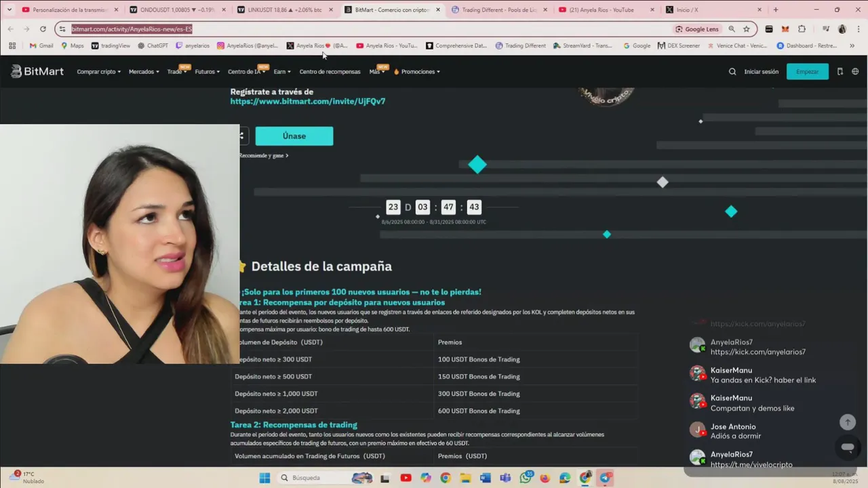This screenshot has width=868, height=488.
Task: Switch to the Trading Different tab
Action: tap(498, 10)
